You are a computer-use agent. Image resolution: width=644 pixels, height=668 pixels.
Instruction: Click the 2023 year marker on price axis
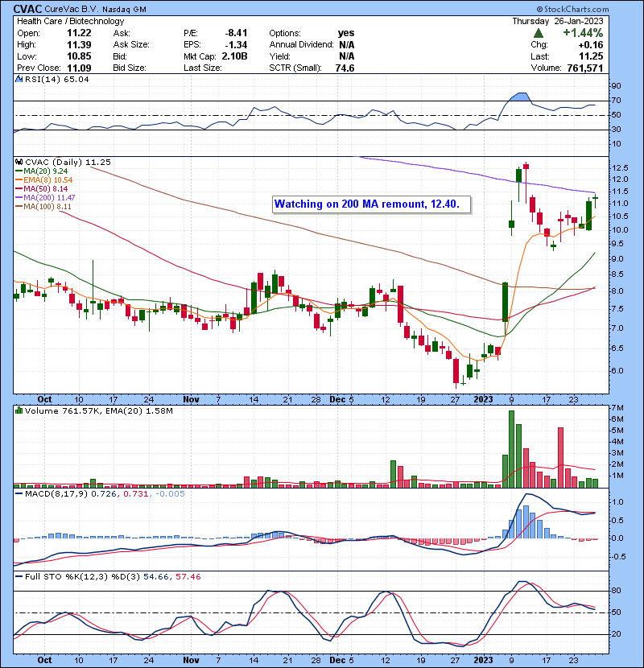coord(483,397)
